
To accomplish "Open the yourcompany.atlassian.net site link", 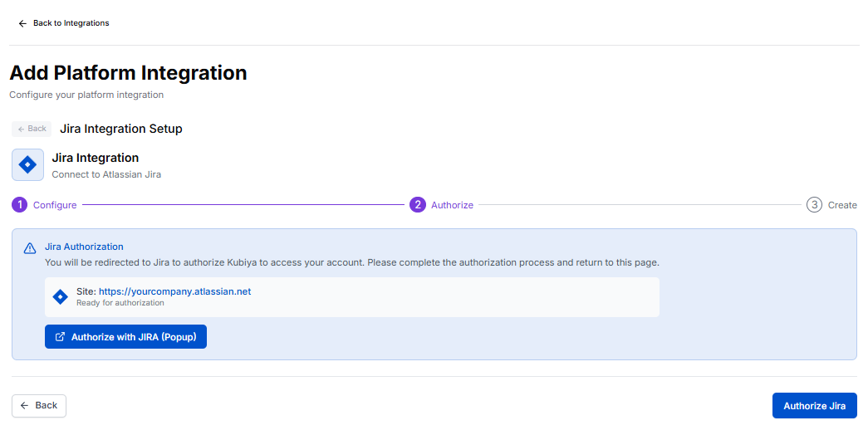I will pyautogui.click(x=175, y=291).
